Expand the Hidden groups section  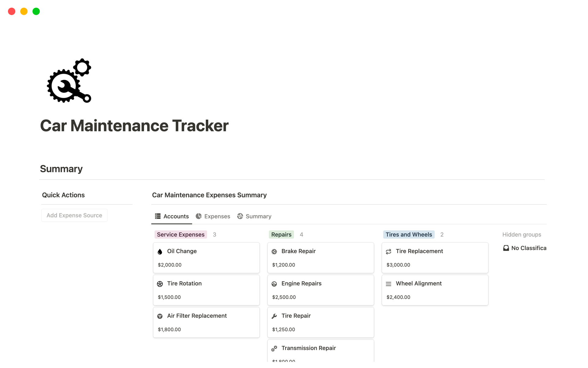522,234
